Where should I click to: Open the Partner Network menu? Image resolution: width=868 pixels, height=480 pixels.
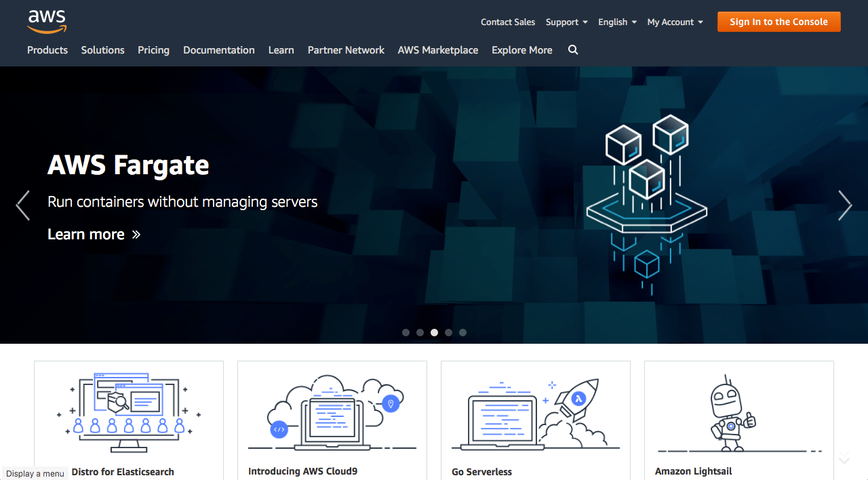point(346,50)
